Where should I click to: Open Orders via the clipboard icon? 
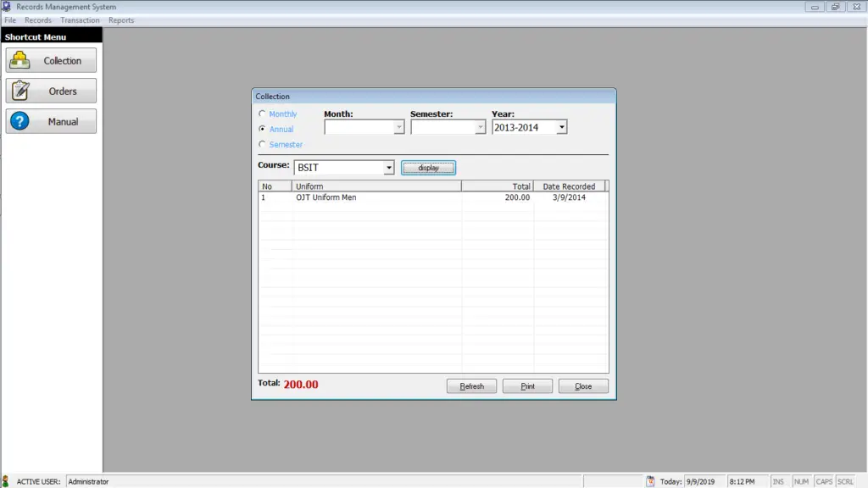click(20, 90)
